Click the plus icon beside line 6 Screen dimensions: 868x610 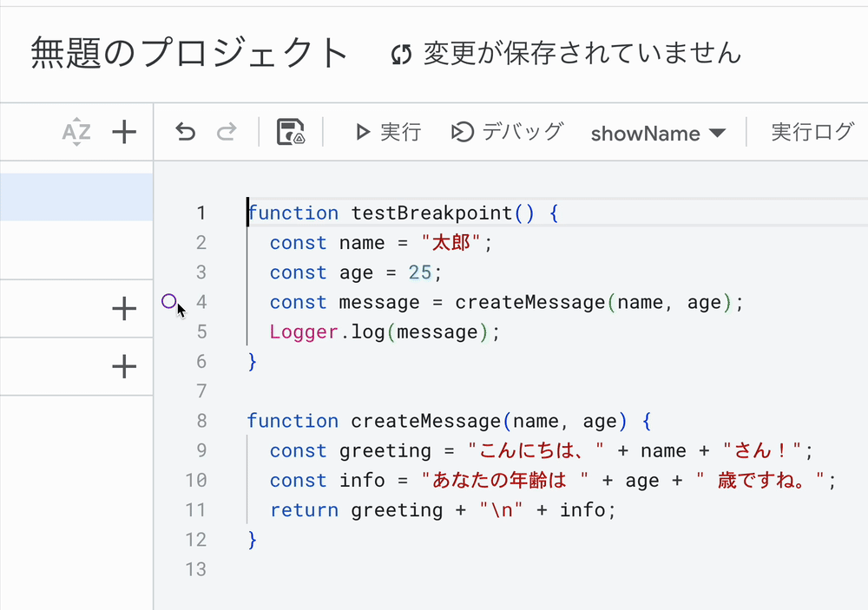(124, 367)
